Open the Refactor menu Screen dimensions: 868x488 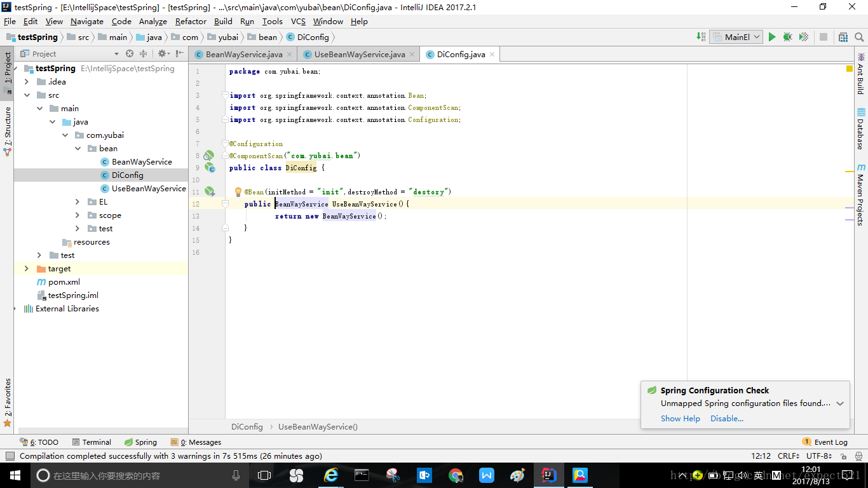(x=191, y=22)
